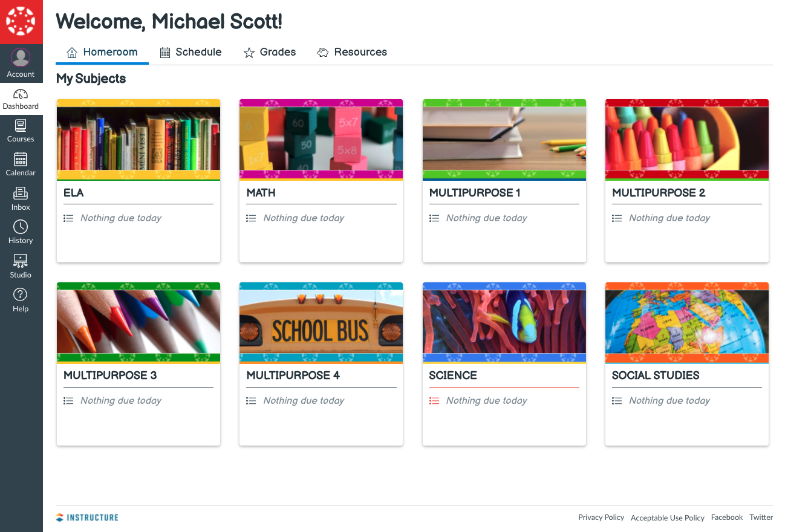Open the Grades tab
This screenshot has height=532, width=811.
(270, 52)
